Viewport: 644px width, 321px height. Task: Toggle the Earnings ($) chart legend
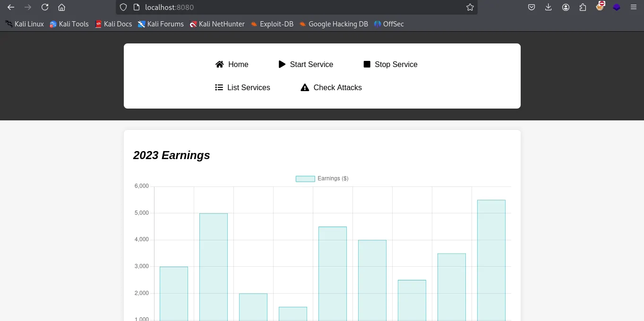pyautogui.click(x=322, y=178)
